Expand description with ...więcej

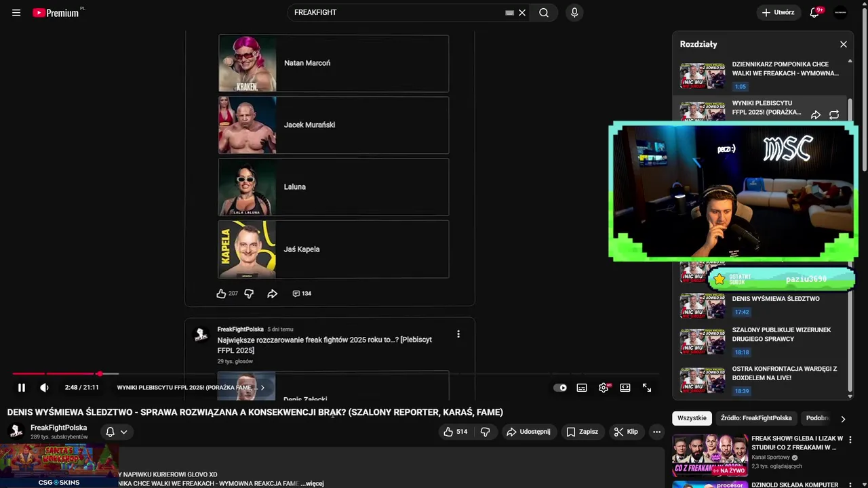(313, 483)
